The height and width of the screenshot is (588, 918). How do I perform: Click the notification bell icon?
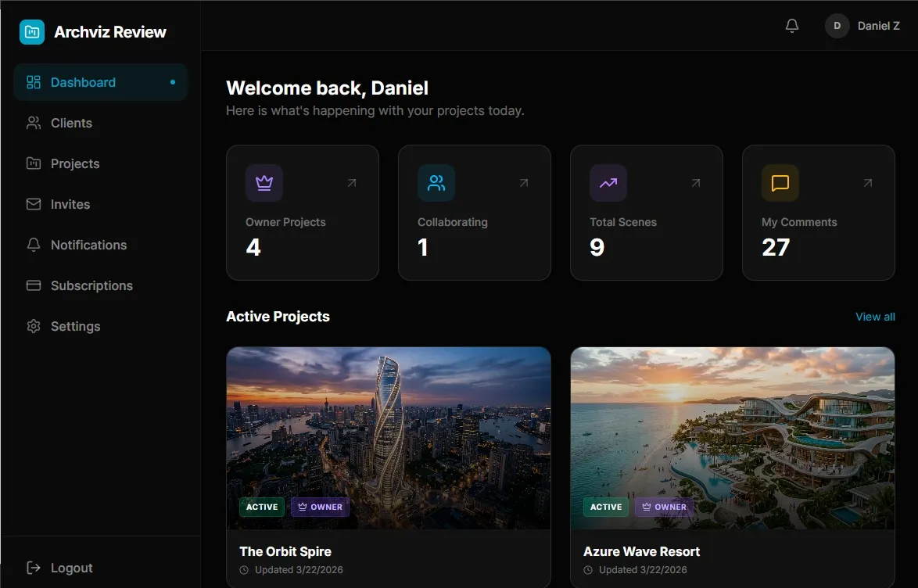tap(791, 25)
